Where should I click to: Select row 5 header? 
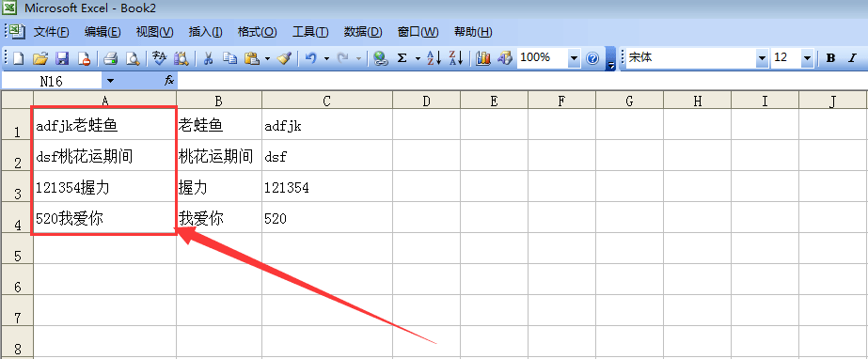(x=17, y=248)
